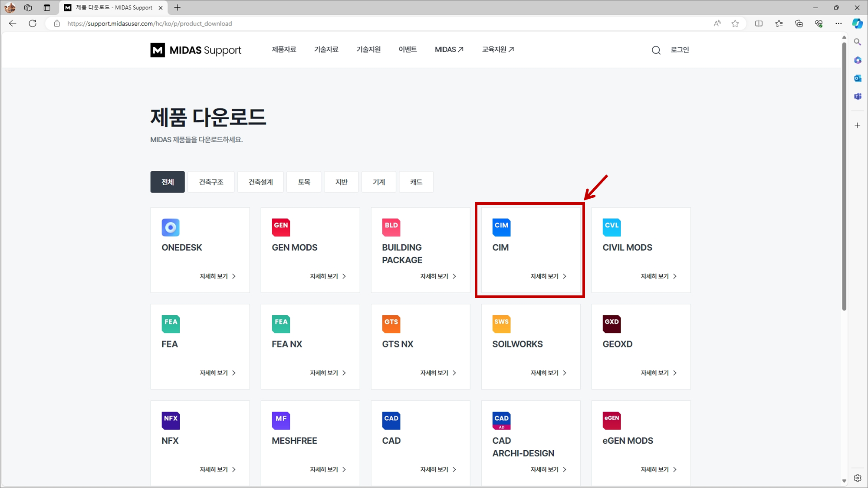Open the 교육지원 external link
This screenshot has height=488, width=868.
pyautogui.click(x=498, y=49)
